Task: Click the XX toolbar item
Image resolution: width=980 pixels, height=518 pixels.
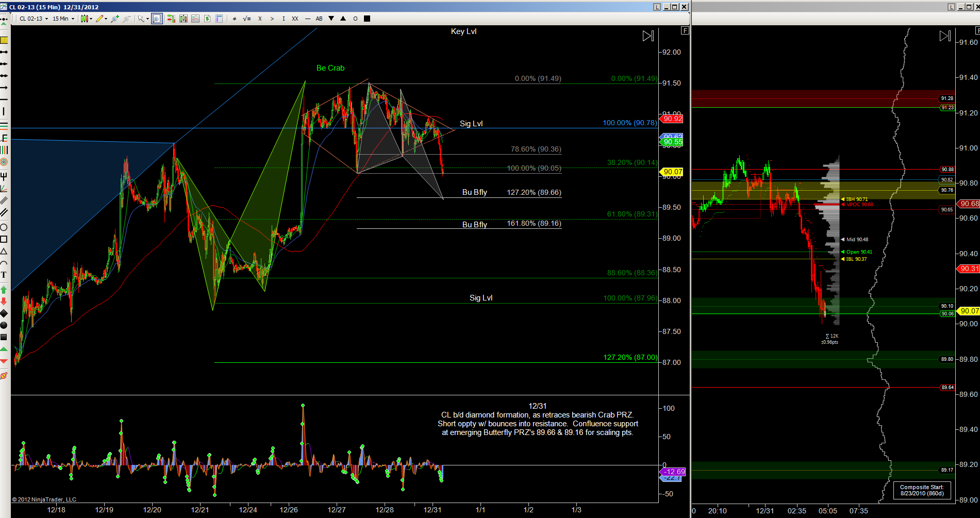Action: pyautogui.click(x=295, y=19)
